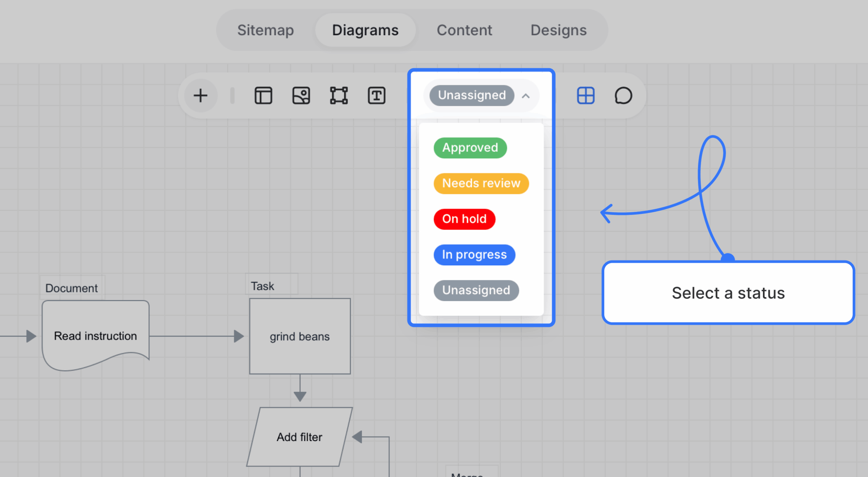Image resolution: width=868 pixels, height=477 pixels.
Task: Switch to the Designs tab
Action: [558, 30]
